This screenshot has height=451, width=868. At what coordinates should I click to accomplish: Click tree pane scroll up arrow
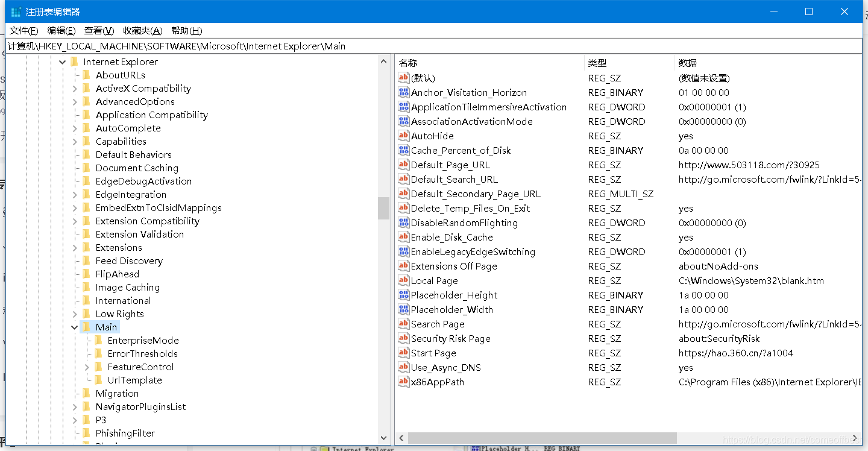[x=384, y=61]
